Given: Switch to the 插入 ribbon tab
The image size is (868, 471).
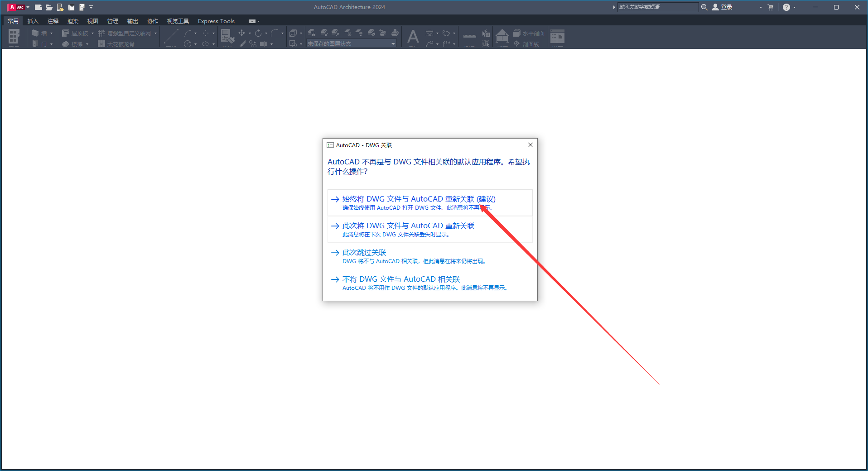Looking at the screenshot, I should pos(33,21).
